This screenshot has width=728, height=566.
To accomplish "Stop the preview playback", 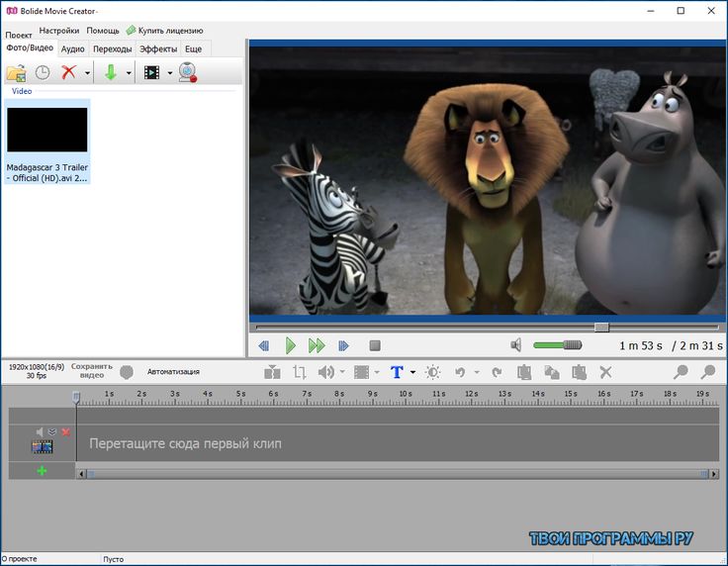I will [375, 346].
